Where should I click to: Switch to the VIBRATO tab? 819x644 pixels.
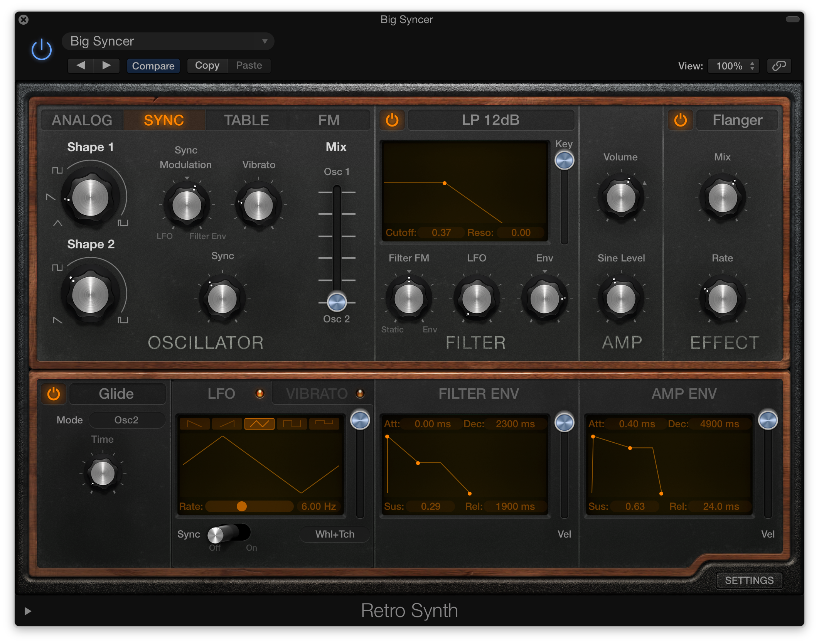pyautogui.click(x=317, y=393)
